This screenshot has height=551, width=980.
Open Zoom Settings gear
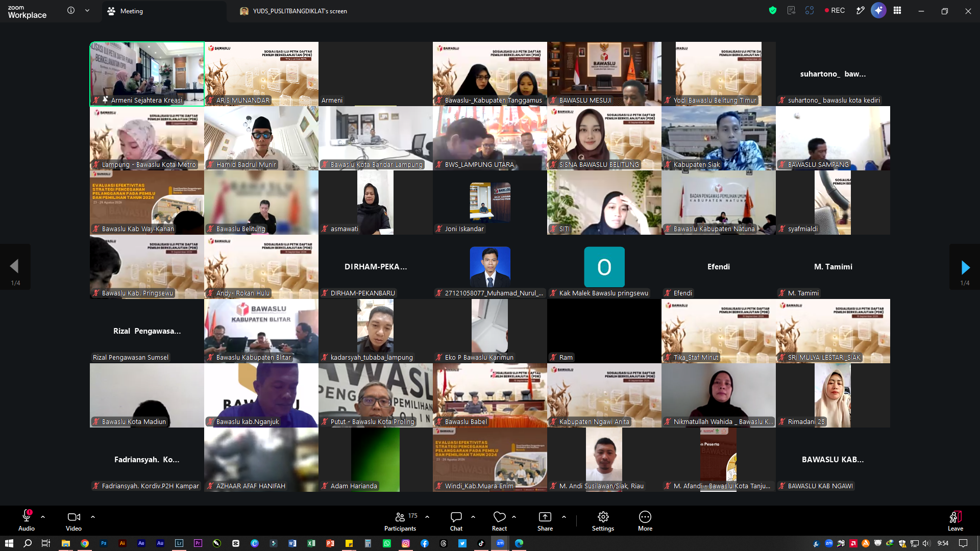coord(603,521)
